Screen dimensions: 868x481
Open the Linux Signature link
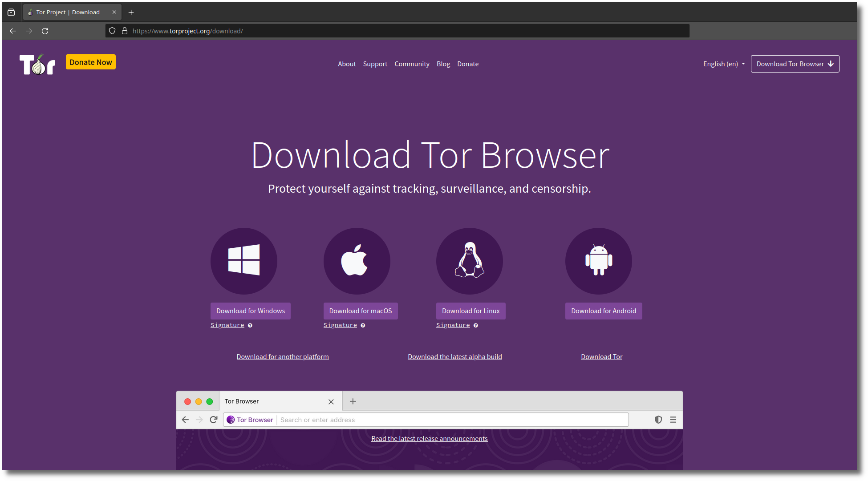[453, 325]
